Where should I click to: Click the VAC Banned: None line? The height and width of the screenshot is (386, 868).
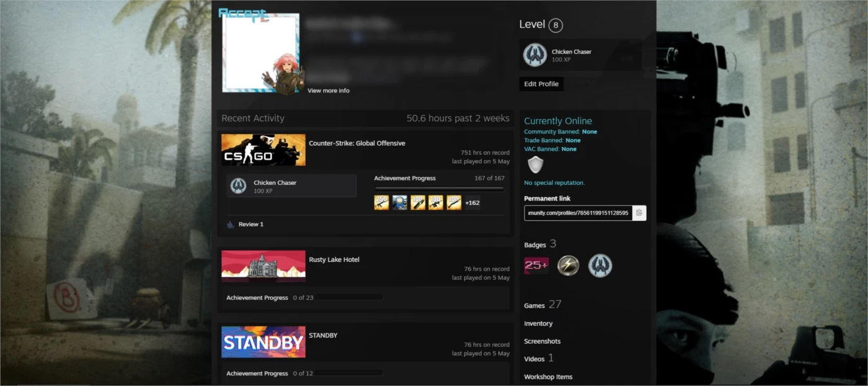coord(550,149)
